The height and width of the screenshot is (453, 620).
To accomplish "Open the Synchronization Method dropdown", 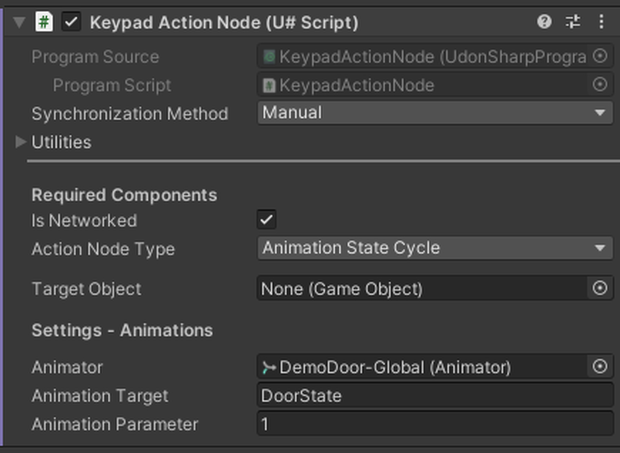I will [x=435, y=113].
